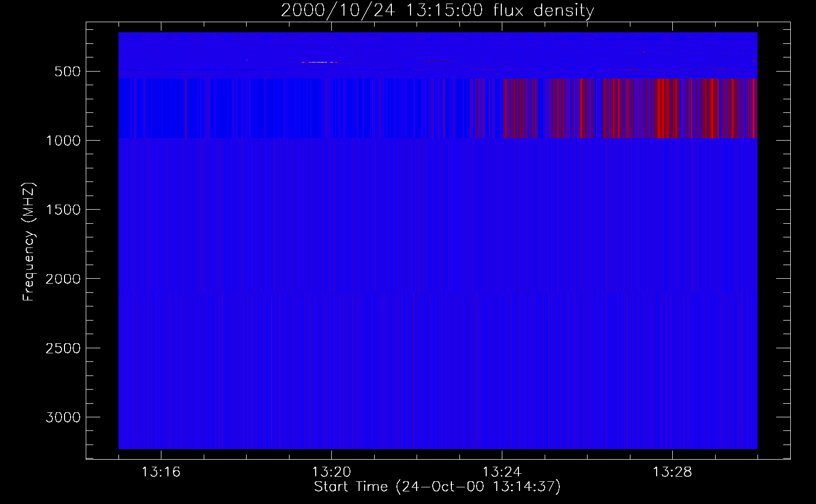
Task: Click the 13:24 time tick label
Action: point(502,472)
